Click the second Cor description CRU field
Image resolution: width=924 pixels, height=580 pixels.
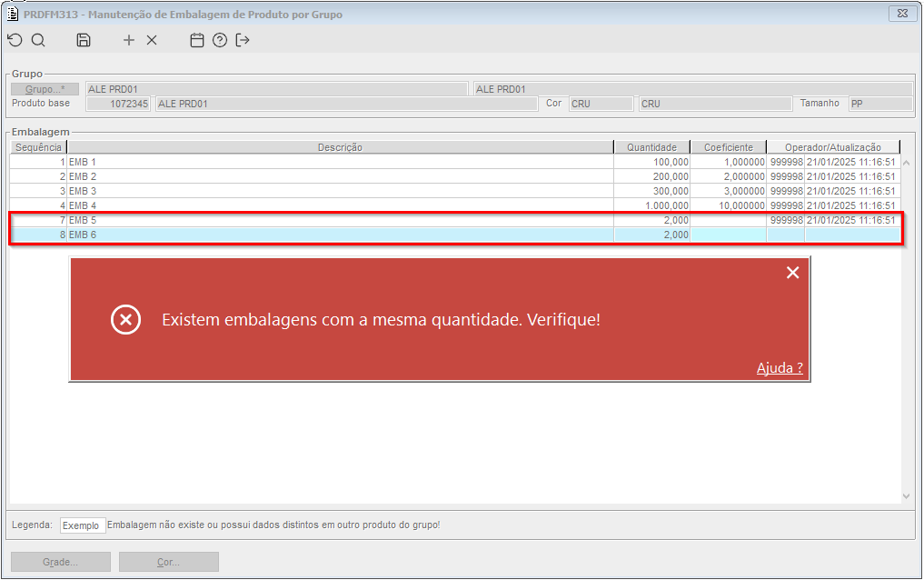pos(716,104)
